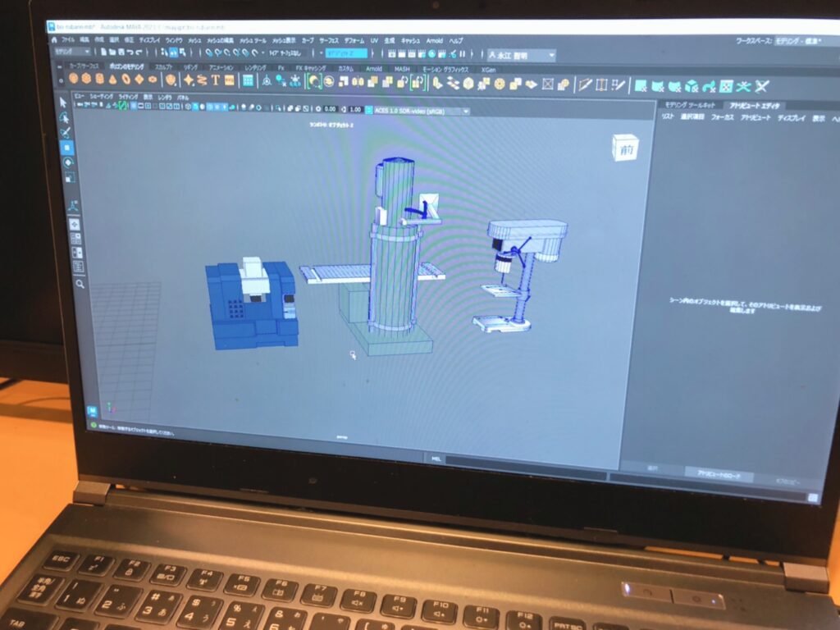Open the Arnold menu in menu bar

(x=435, y=41)
